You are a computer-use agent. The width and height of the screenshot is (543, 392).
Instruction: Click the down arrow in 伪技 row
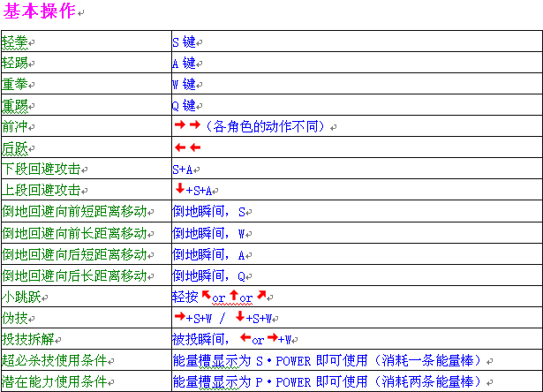239,317
